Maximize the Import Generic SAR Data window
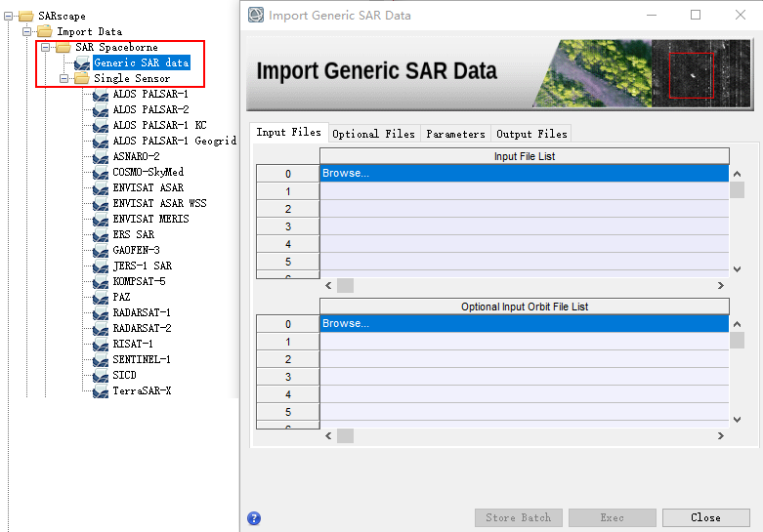 696,15
